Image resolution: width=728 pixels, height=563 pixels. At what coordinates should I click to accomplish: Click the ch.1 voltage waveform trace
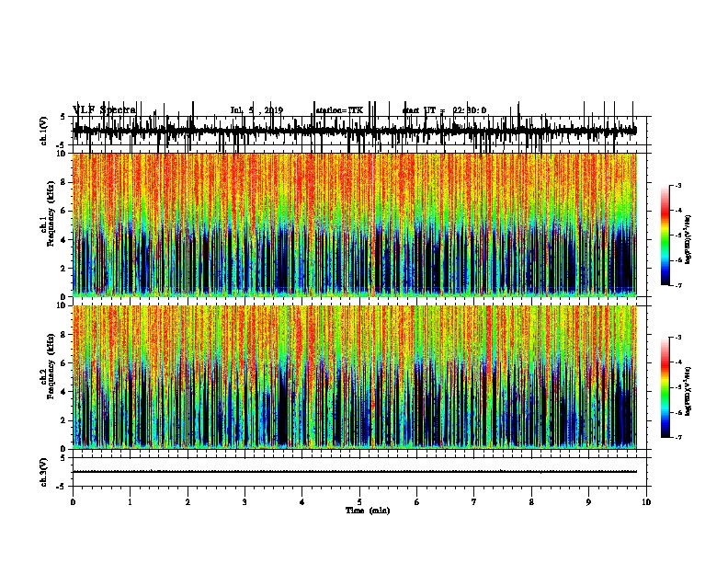pos(355,131)
